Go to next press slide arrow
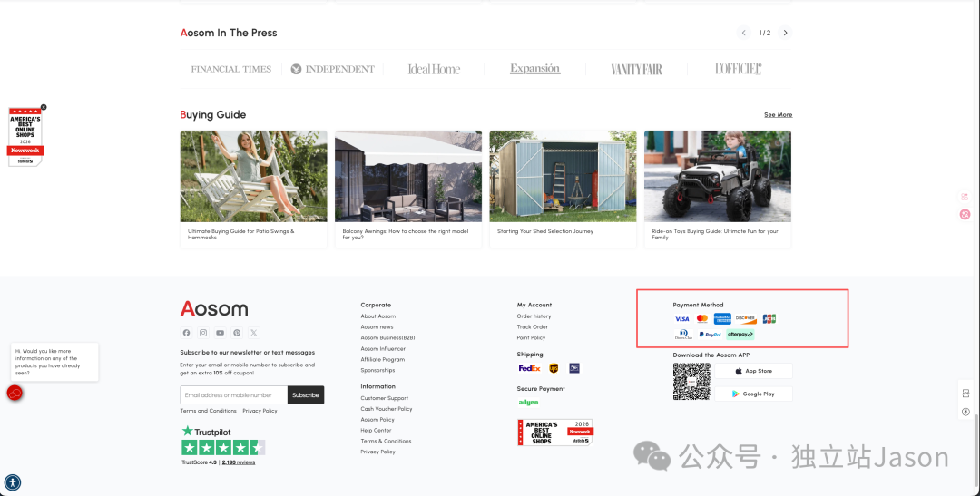The image size is (980, 496). click(x=786, y=33)
